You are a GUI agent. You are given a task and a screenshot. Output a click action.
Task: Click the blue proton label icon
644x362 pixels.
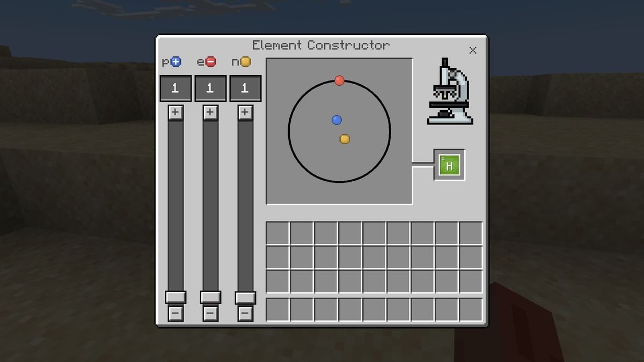coord(175,62)
